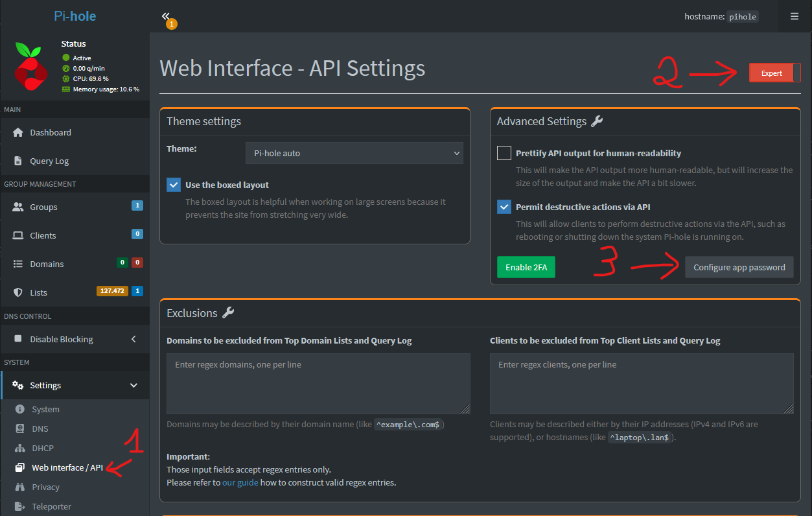Uncheck Permit destructive actions via API
This screenshot has width=812, height=516.
pyautogui.click(x=504, y=207)
